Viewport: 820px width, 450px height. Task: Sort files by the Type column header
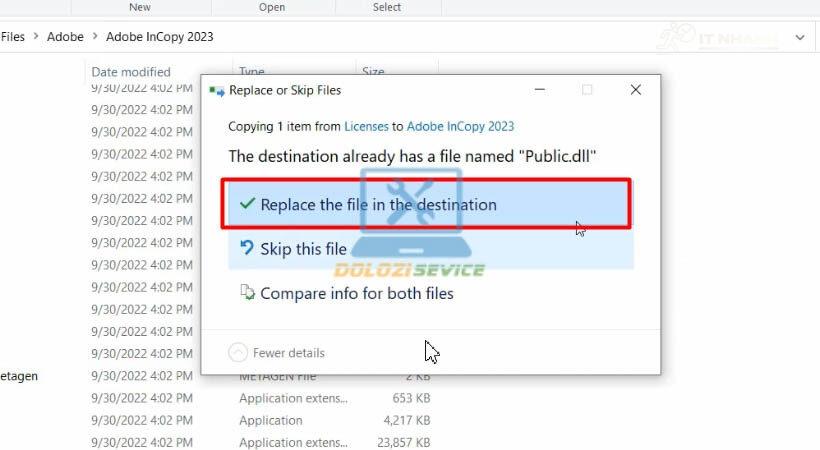coord(250,72)
